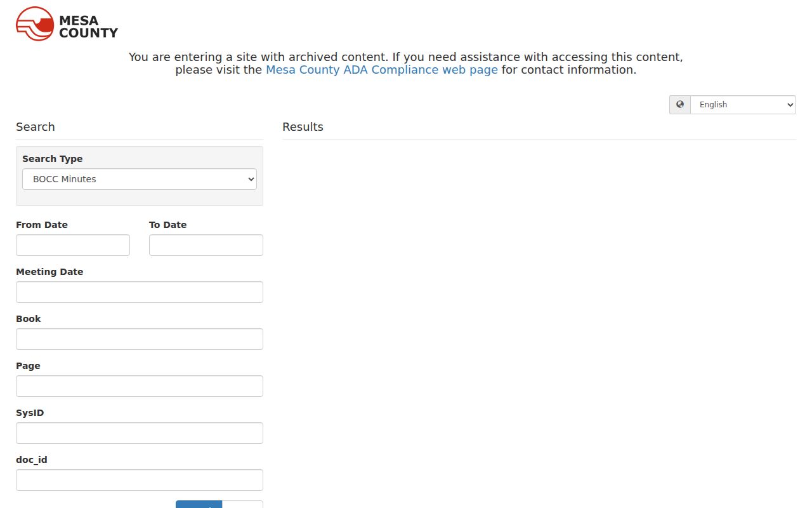Focus the From Date field
The width and height of the screenshot is (812, 508).
73,245
